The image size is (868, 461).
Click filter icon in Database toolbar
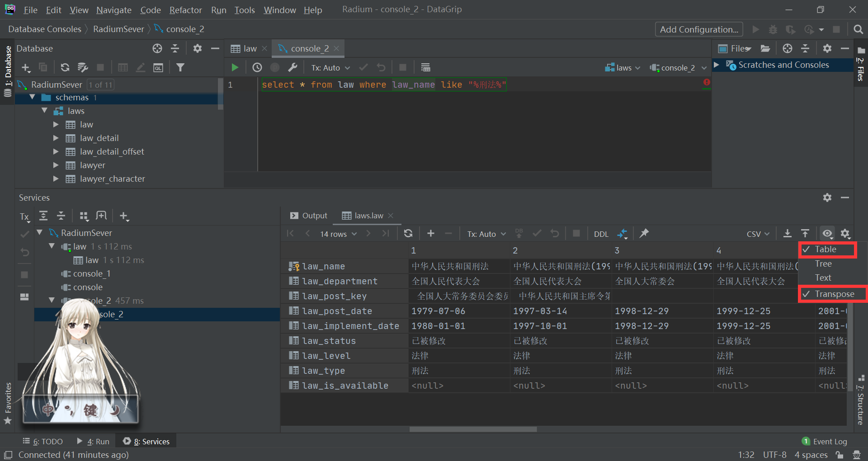(x=180, y=67)
